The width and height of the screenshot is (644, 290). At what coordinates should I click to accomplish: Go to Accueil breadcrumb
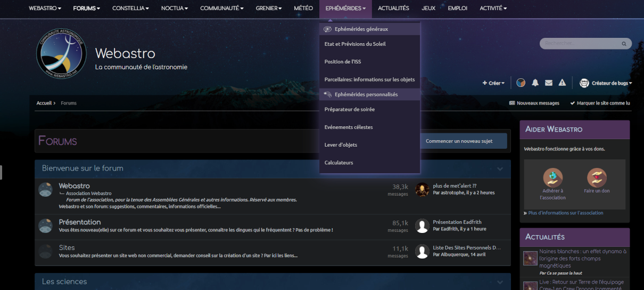point(44,103)
